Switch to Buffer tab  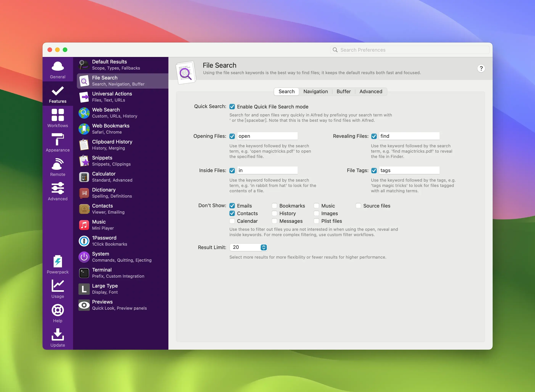[x=344, y=91]
